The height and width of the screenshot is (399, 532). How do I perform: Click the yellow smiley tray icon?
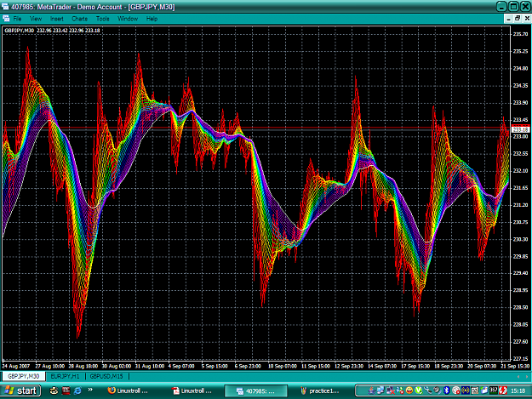(409, 390)
